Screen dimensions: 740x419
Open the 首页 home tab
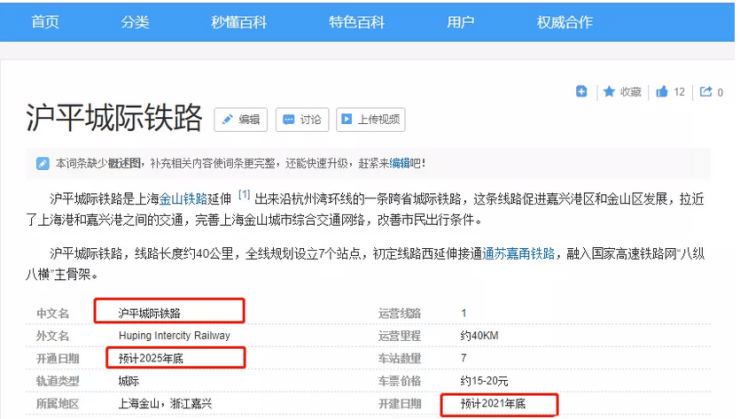[45, 21]
